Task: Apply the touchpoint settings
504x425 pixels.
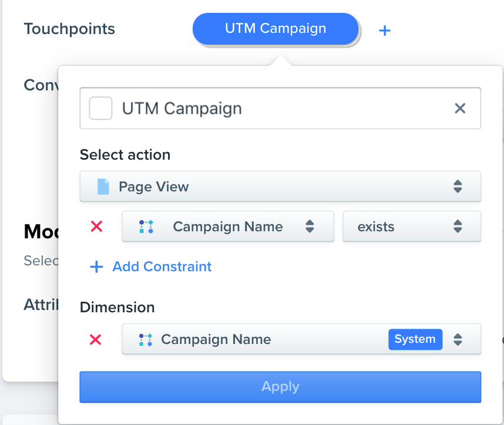Action: point(280,387)
